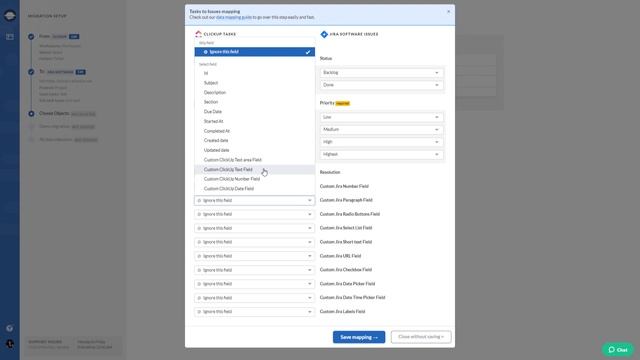Open the help icon in the blue sidebar
Screen dimensions: 640x360
tap(10, 328)
